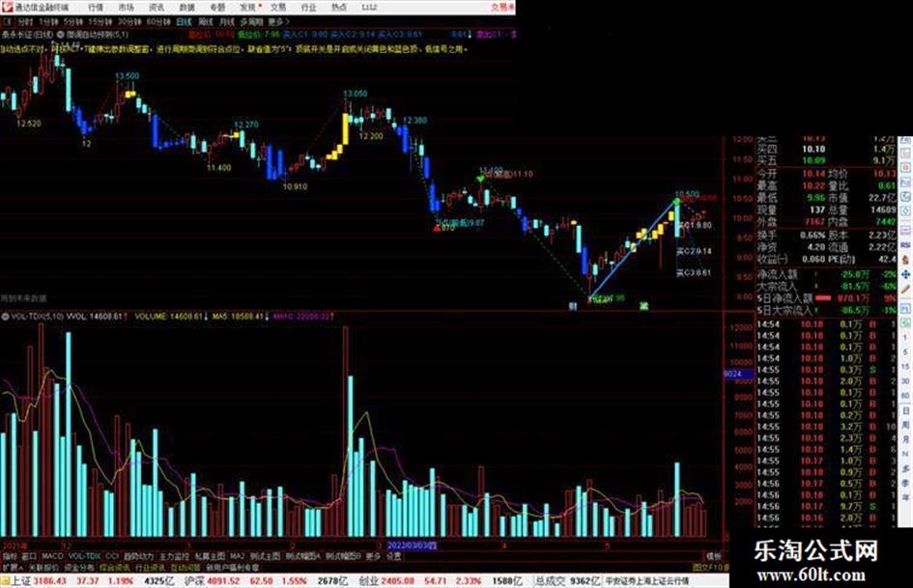This screenshot has width=913, height=588.
Task: Click the 5 minute period button in right sidebar
Action: tap(905, 352)
